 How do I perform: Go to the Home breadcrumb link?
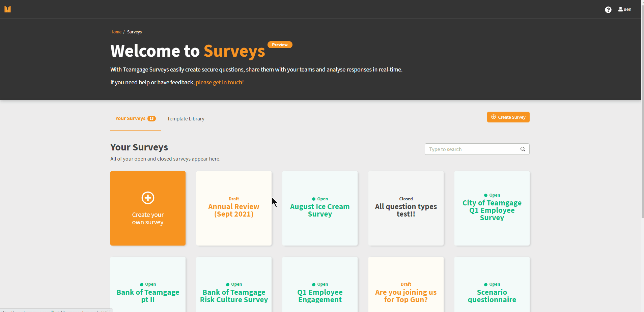click(x=116, y=32)
